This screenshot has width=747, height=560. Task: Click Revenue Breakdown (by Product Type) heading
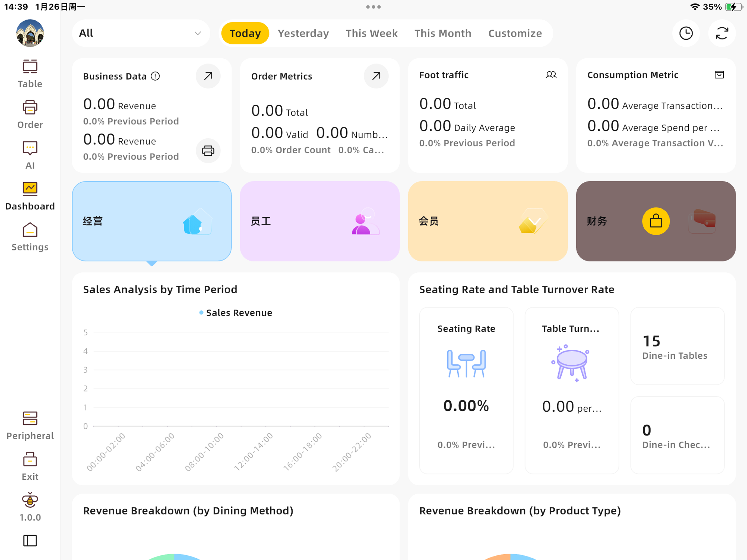click(x=520, y=511)
